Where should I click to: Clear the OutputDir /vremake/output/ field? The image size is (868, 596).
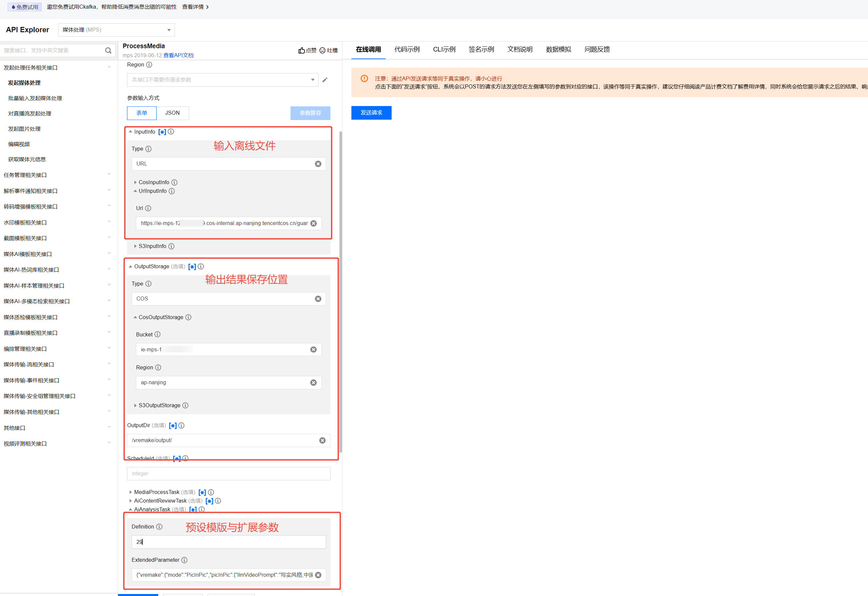pyautogui.click(x=322, y=441)
